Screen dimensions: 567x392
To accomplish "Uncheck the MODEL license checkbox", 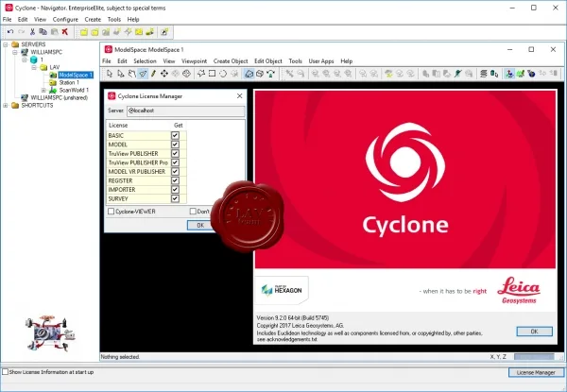I will (175, 145).
